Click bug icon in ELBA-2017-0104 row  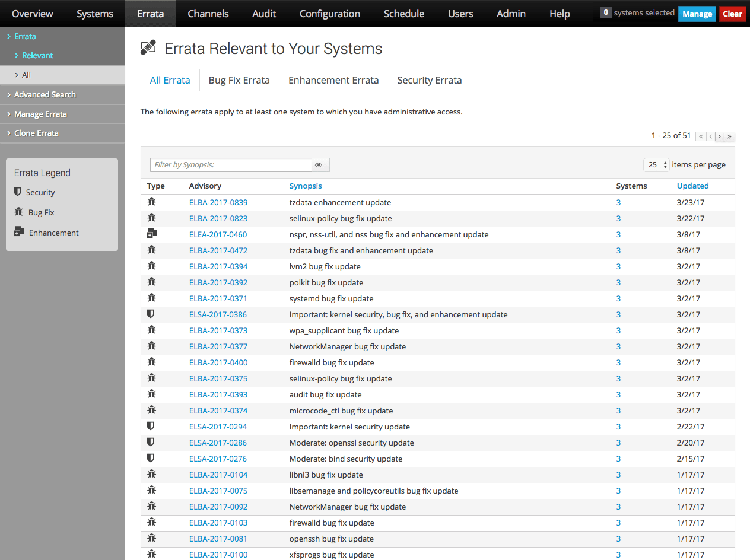(152, 475)
